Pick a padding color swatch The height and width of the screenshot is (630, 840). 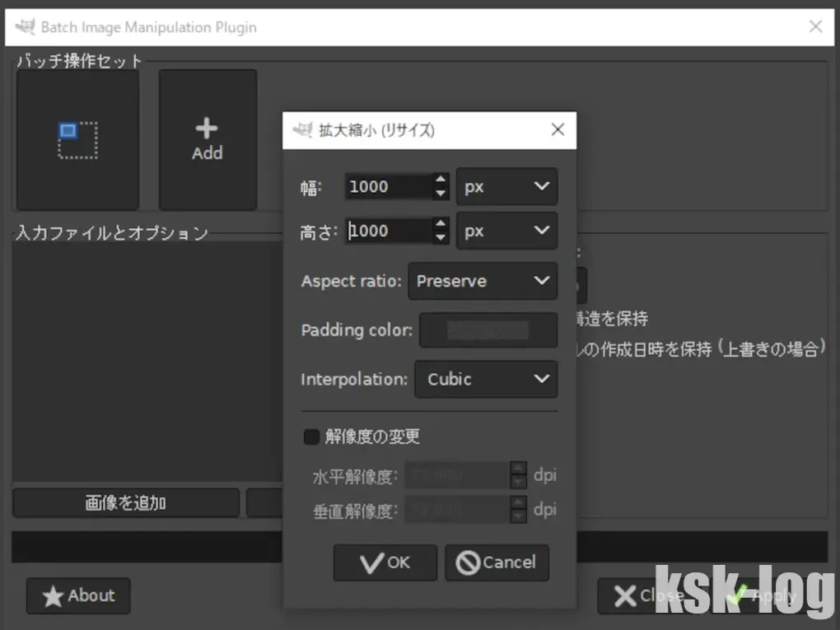[488, 331]
